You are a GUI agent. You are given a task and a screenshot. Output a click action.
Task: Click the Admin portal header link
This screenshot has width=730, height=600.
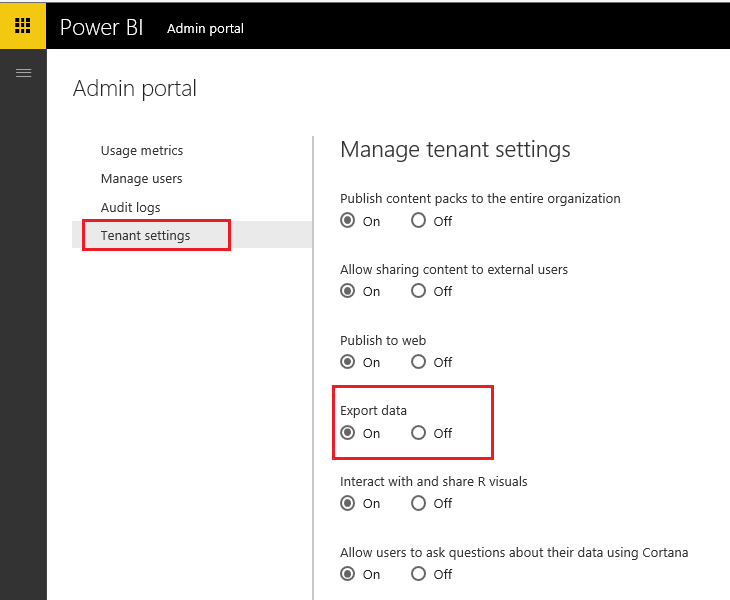coord(205,28)
